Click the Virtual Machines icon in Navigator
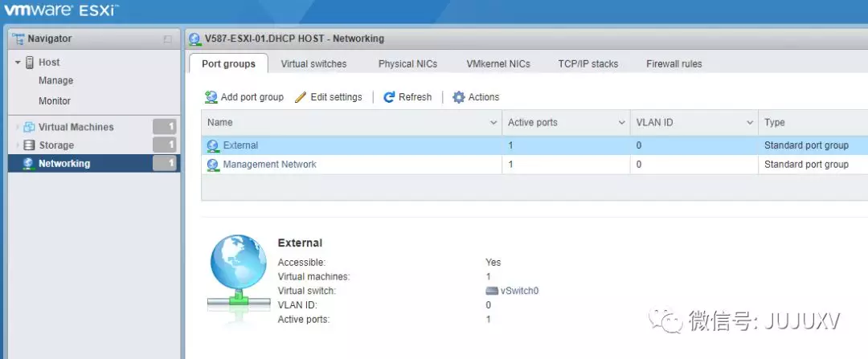 click(29, 127)
